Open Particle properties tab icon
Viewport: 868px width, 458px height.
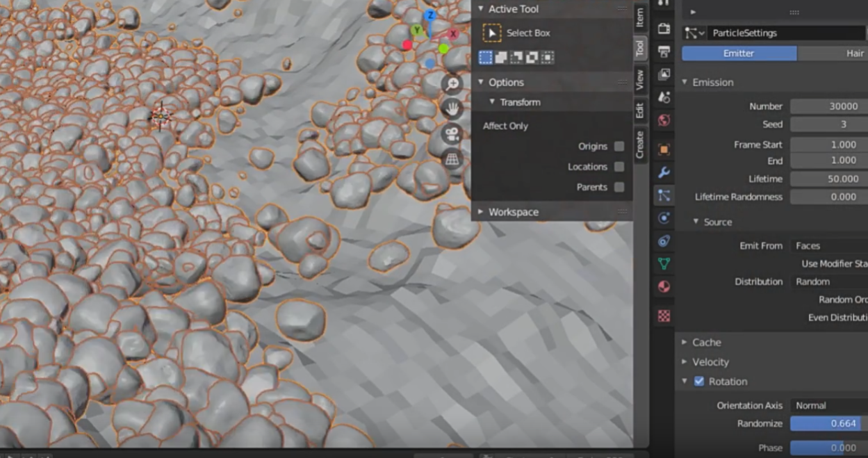664,196
